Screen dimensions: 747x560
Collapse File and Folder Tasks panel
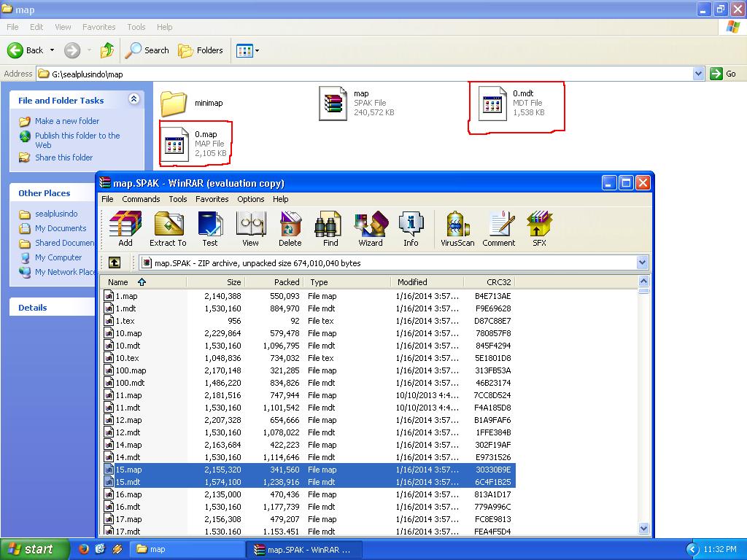click(134, 99)
